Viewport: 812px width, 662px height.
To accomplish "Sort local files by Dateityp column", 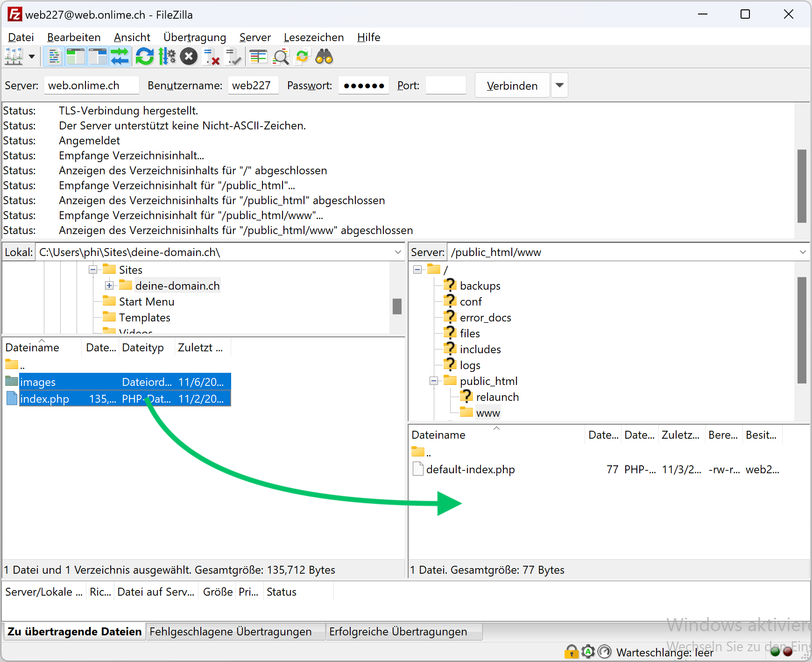I will point(146,348).
